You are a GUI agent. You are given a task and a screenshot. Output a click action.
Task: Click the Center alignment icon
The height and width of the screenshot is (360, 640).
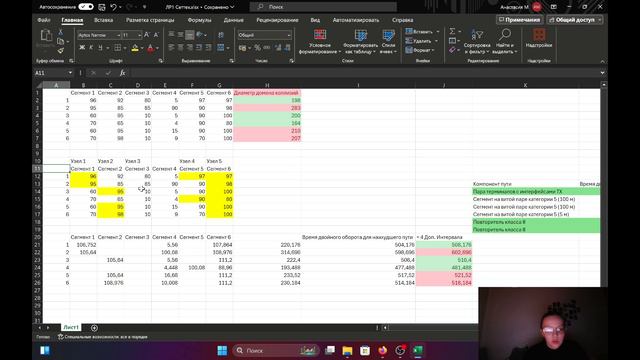(x=180, y=48)
